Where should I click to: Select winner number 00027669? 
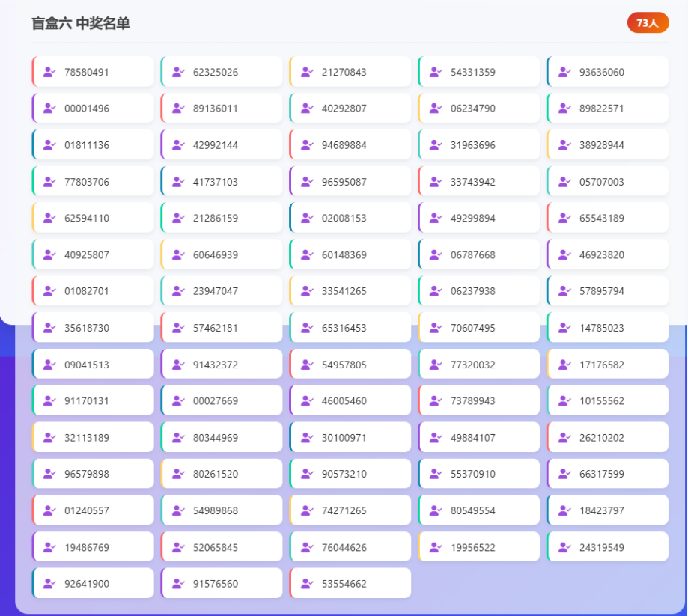(x=222, y=400)
